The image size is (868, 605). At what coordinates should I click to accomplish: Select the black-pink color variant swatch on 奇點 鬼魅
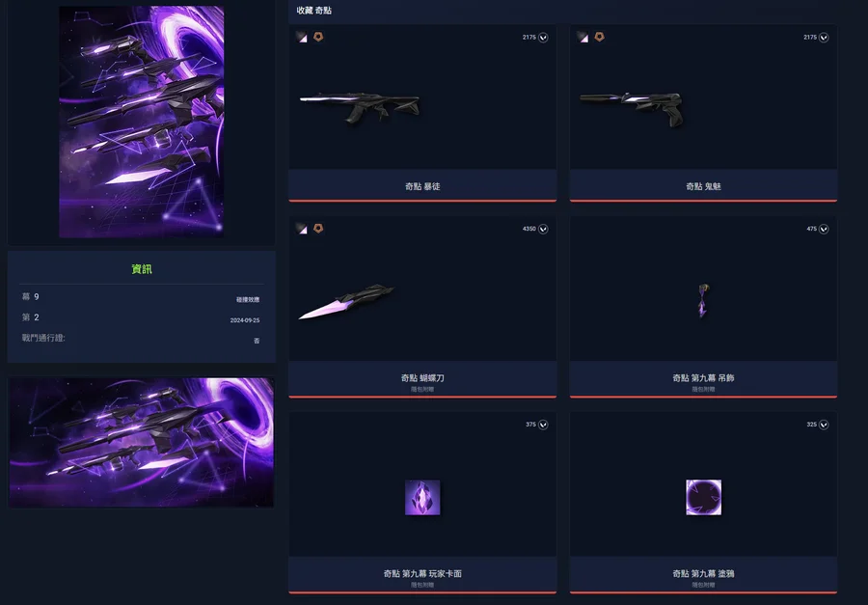point(583,37)
